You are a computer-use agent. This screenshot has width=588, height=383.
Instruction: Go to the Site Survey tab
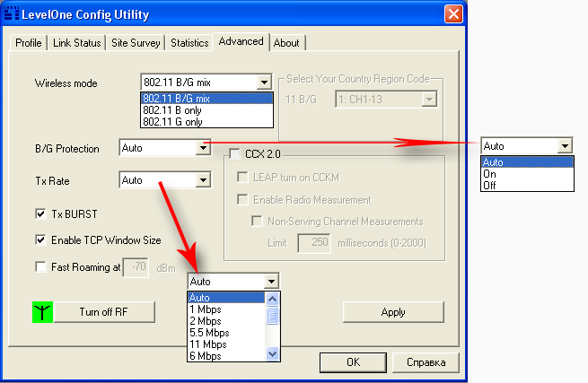(x=136, y=43)
